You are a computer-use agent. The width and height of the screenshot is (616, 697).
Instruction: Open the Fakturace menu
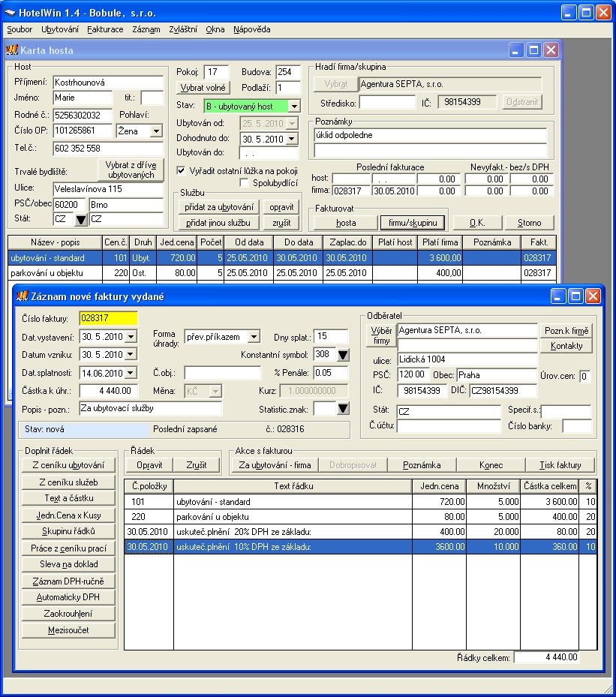pos(105,29)
